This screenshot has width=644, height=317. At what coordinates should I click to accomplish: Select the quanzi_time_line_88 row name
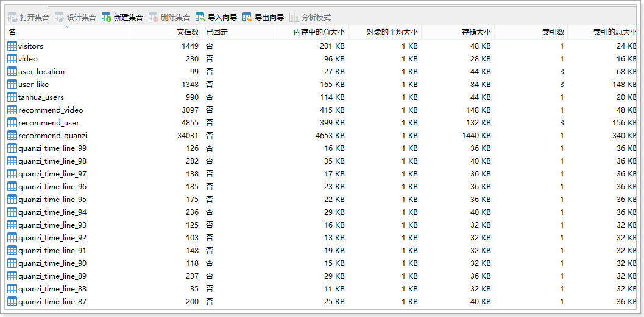coord(52,288)
